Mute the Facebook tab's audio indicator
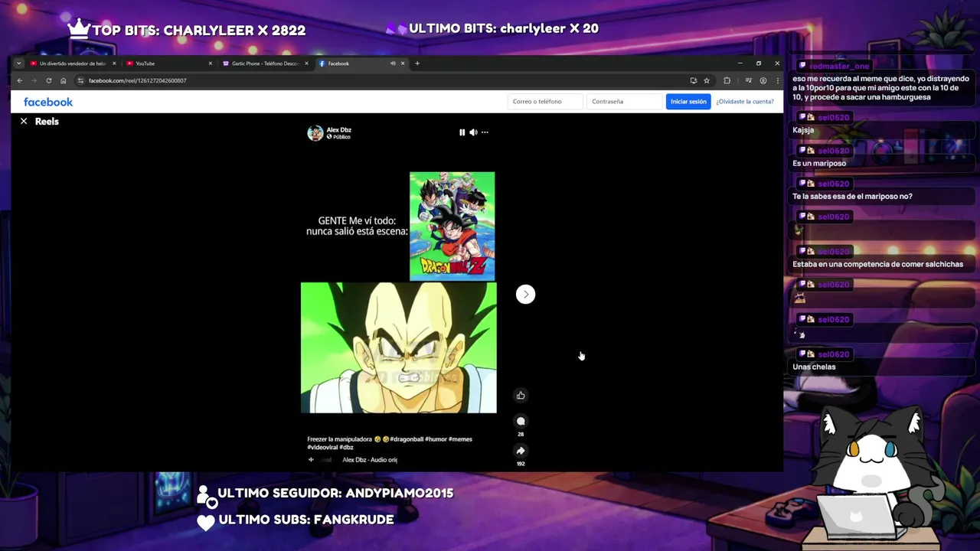980x551 pixels. pyautogui.click(x=393, y=64)
